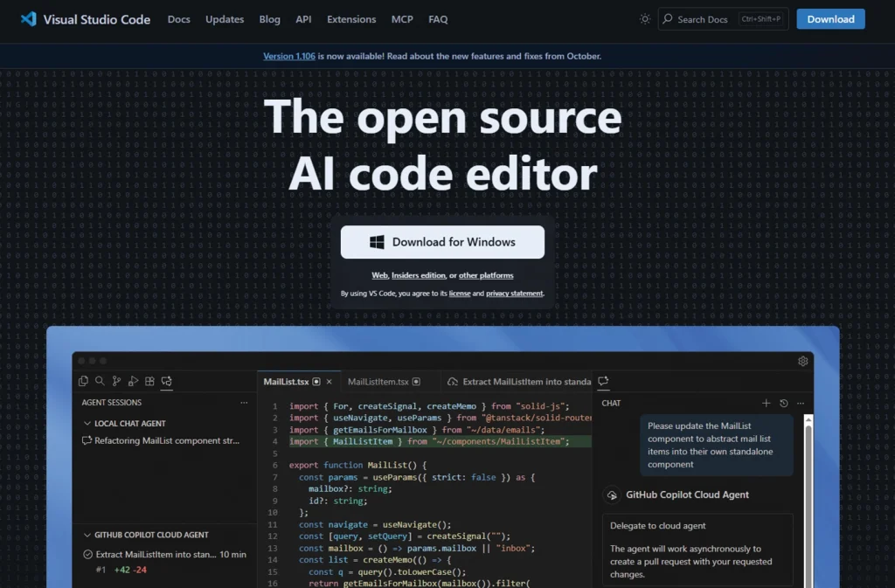Open the Explorer icon in the sidebar

[84, 382]
